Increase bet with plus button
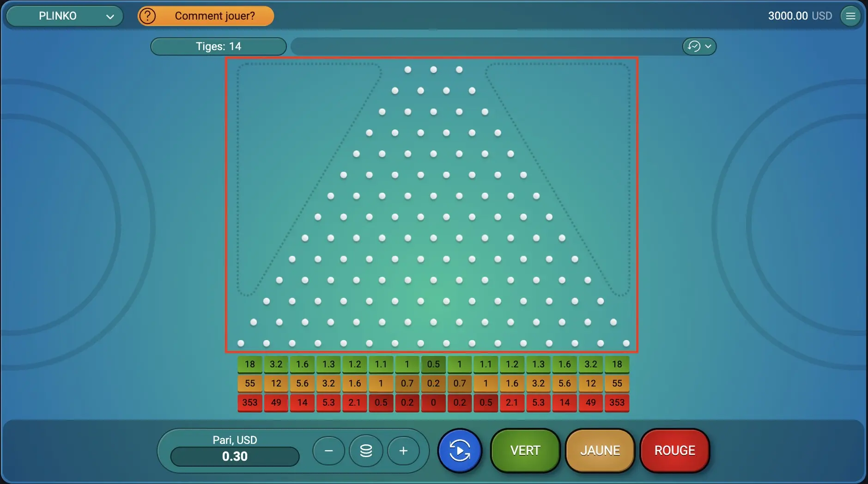Image resolution: width=868 pixels, height=484 pixels. tap(403, 450)
